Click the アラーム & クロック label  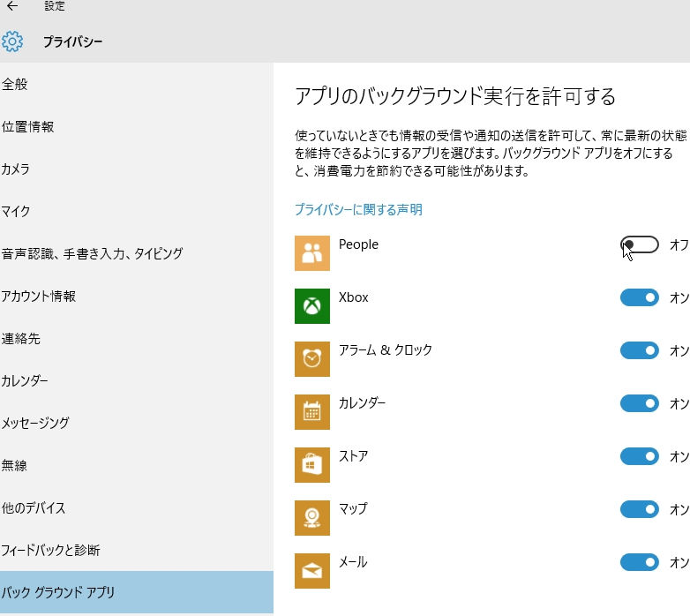coord(386,349)
